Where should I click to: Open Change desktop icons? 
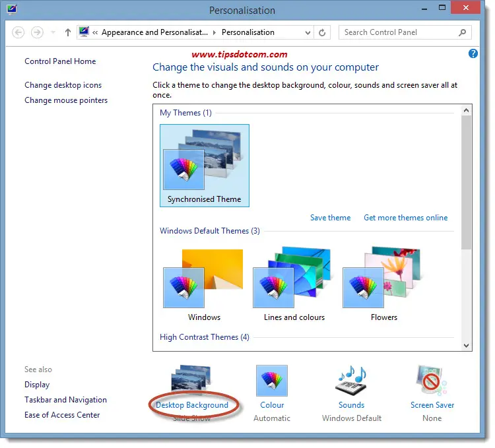coord(63,85)
